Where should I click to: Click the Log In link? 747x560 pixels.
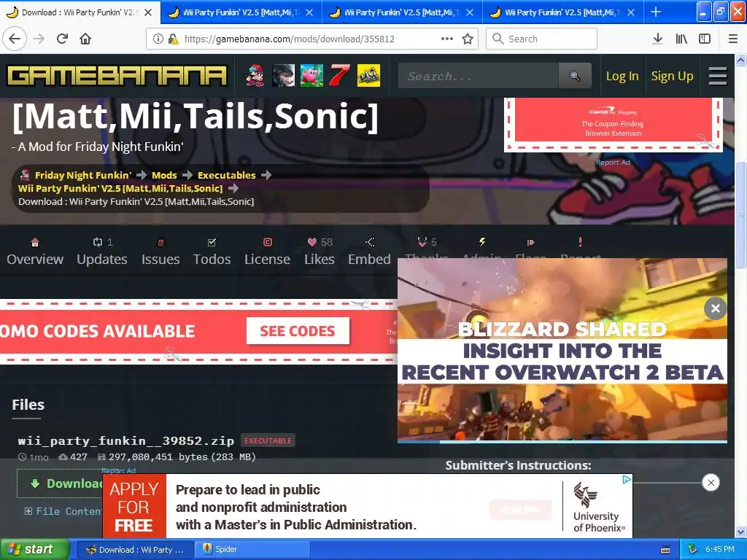pyautogui.click(x=622, y=76)
